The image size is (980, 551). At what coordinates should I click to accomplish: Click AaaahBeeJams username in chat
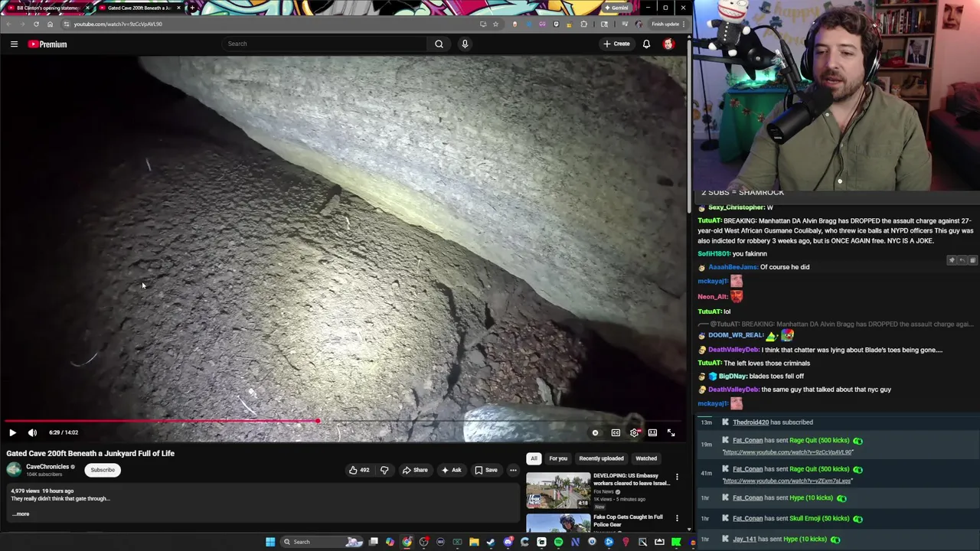tap(733, 267)
